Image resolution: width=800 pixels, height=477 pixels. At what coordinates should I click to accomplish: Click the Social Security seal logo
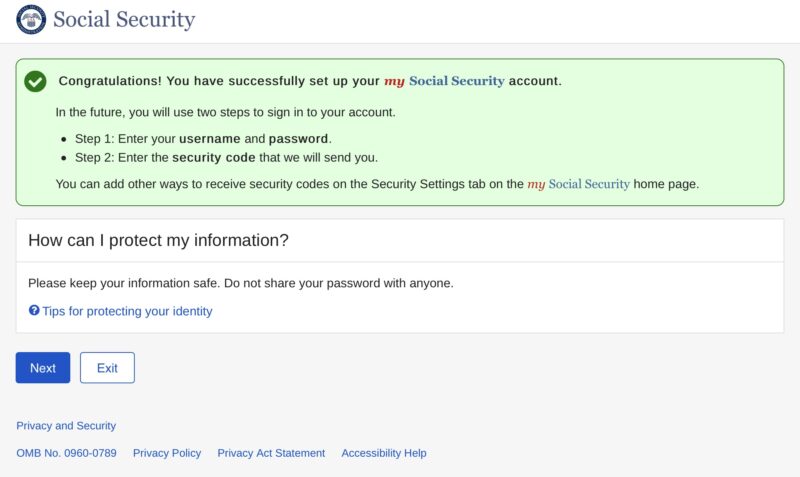31,19
